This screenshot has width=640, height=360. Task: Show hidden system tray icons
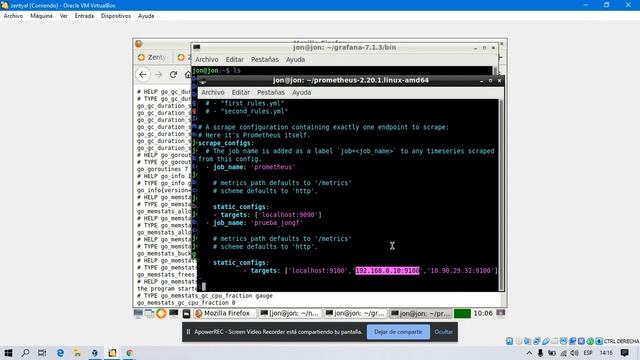(529, 353)
